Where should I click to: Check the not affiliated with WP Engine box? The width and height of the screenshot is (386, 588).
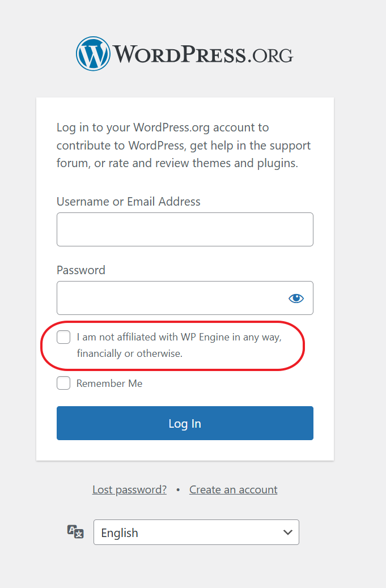pos(63,337)
